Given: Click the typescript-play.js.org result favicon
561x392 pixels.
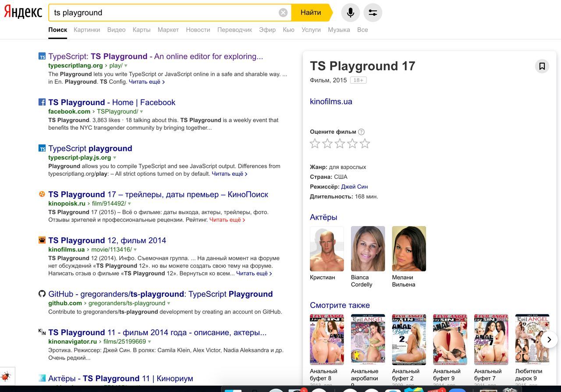Looking at the screenshot, I should pos(42,148).
